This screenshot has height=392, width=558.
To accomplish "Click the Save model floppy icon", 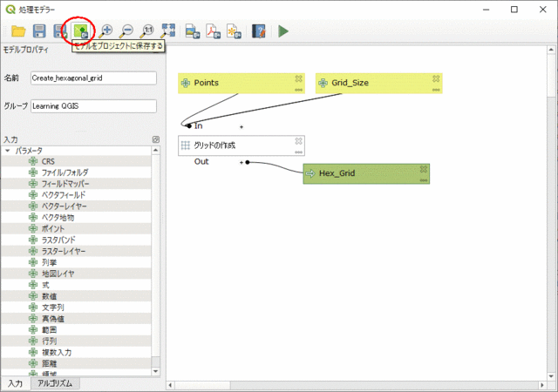I will coord(39,31).
